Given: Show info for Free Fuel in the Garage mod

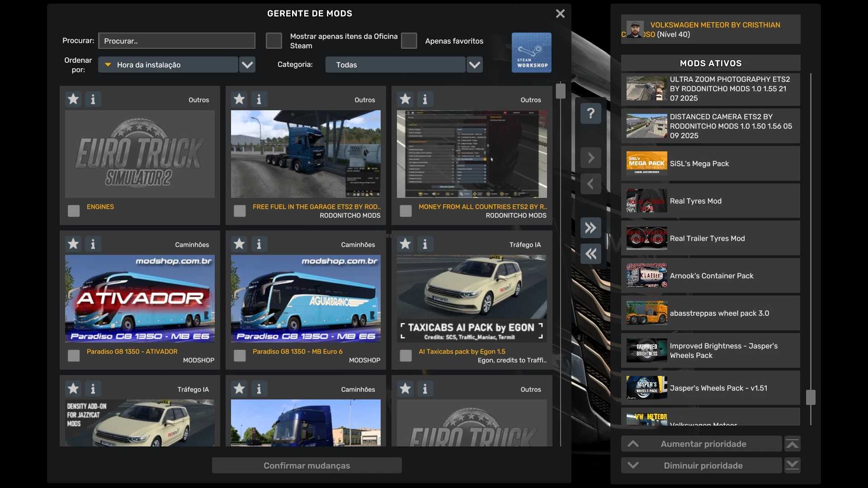Looking at the screenshot, I should [259, 99].
